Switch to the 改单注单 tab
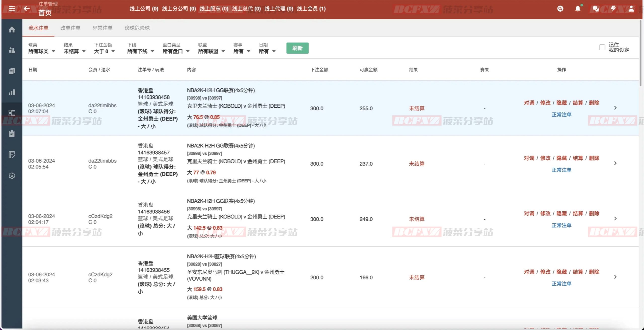Screen dimensions: 644x330 [70, 28]
